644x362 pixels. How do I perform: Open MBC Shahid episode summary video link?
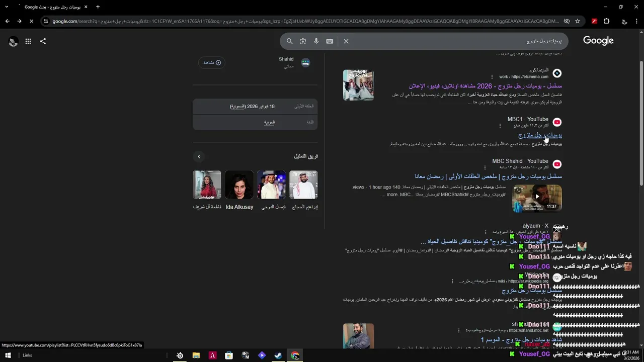tap(489, 176)
